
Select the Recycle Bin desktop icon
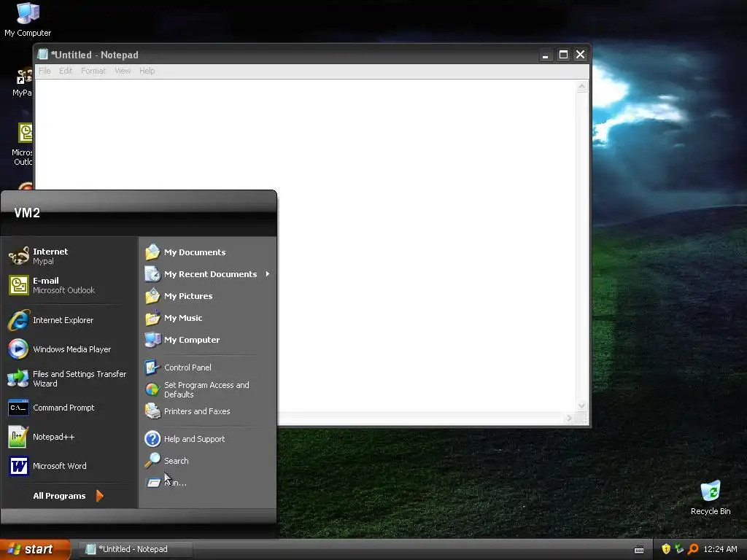click(711, 497)
